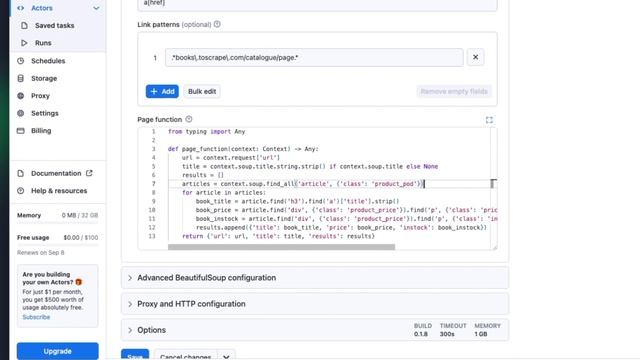640x360 pixels.
Task: Open Bulk edit for link patterns
Action: (x=202, y=91)
